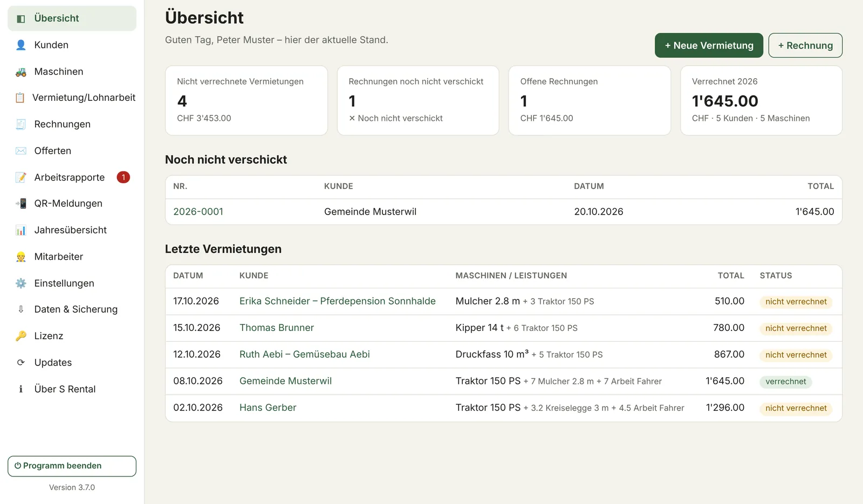863x504 pixels.
Task: Open the Verrechnet 2026 card
Action: (x=761, y=101)
